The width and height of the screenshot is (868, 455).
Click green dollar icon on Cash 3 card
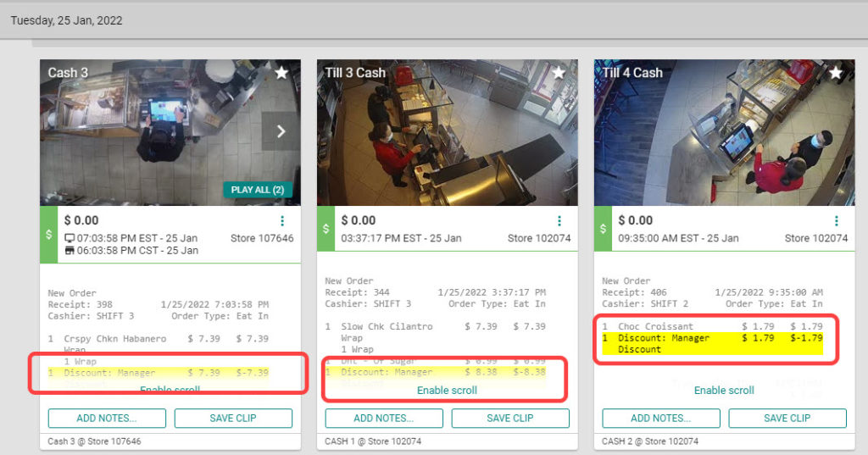click(x=48, y=234)
